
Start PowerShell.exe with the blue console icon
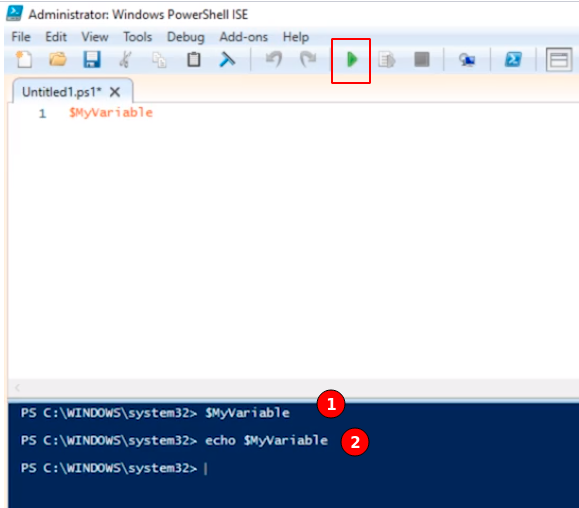pos(513,59)
